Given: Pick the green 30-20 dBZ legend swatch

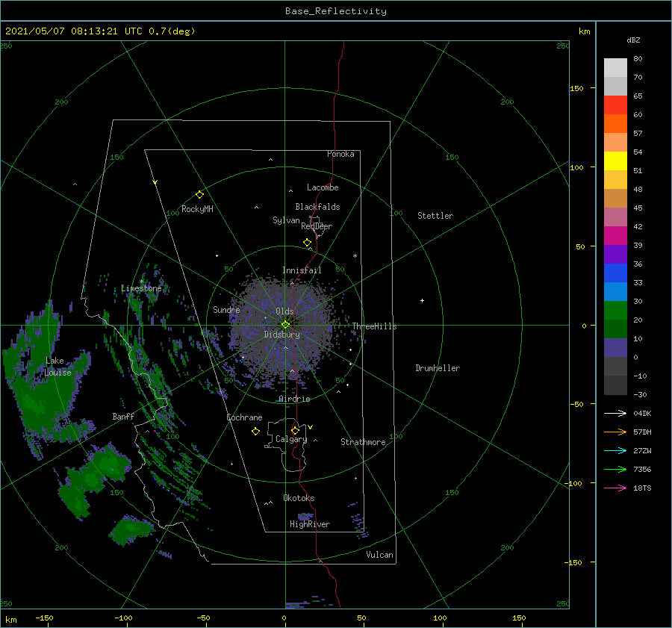Looking at the screenshot, I should pos(615,311).
